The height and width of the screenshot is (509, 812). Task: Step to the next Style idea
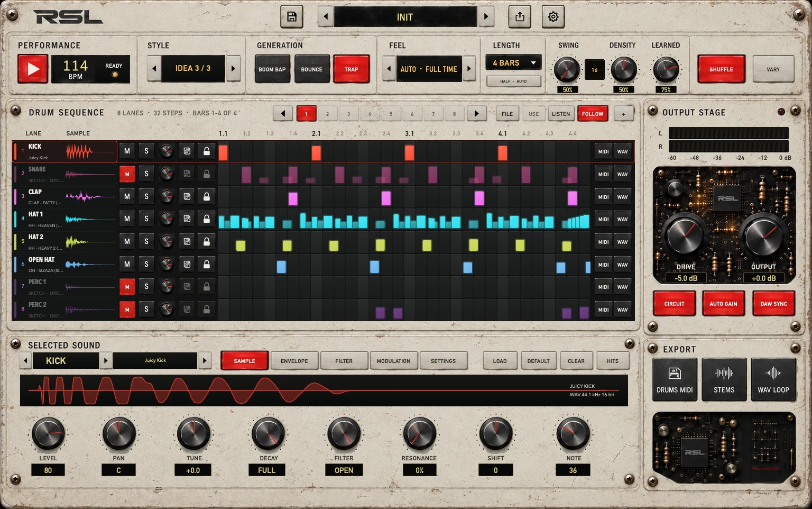coord(233,69)
